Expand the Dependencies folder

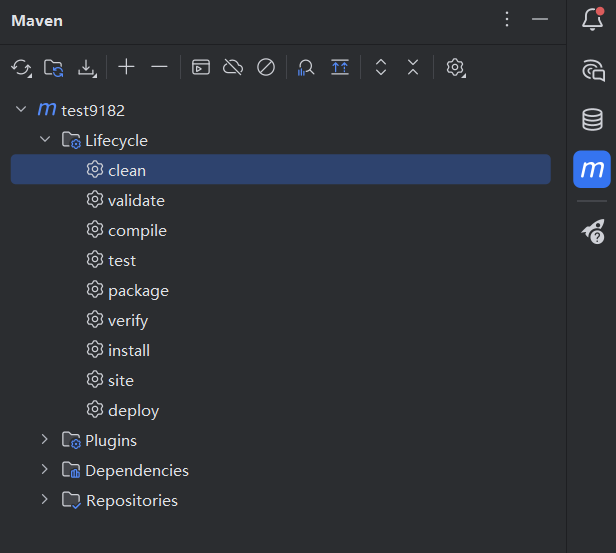[44, 469]
